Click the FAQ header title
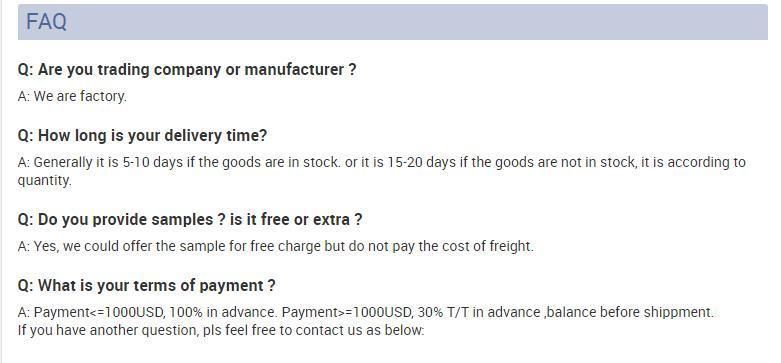Screen dimensions: 781x363 (x=46, y=22)
